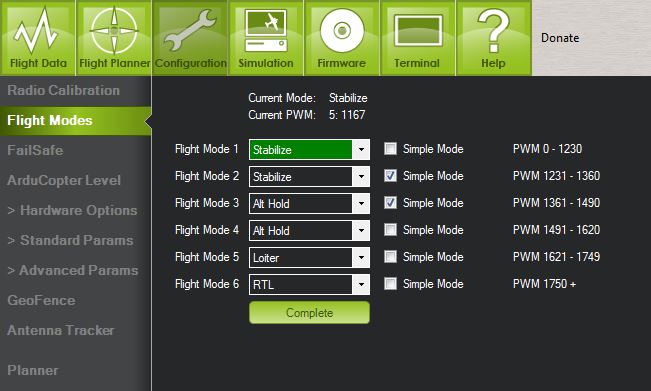Enable Simple Mode for Flight Mode 6
The height and width of the screenshot is (391, 651).
click(x=390, y=283)
